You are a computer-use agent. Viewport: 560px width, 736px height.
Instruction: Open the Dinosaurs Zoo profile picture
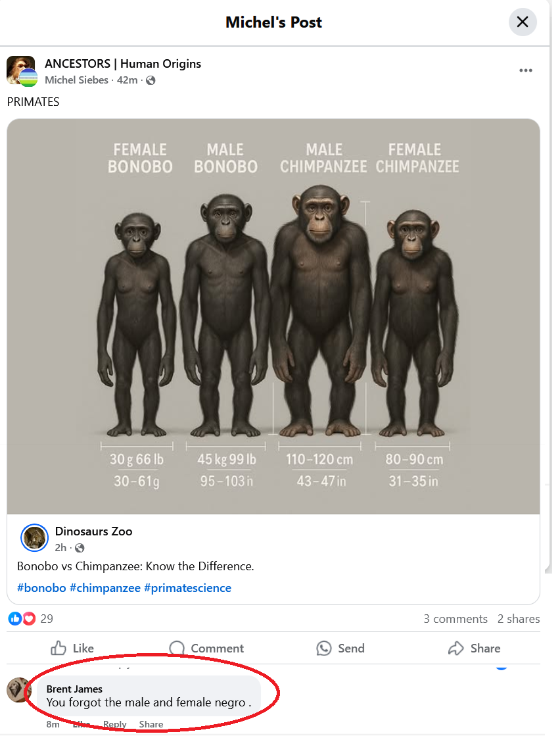35,538
